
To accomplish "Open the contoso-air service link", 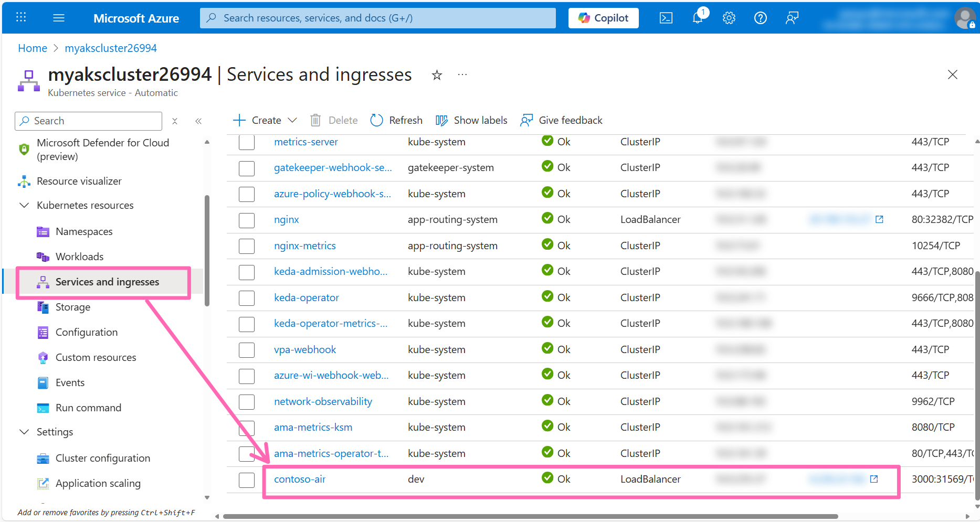I will pos(300,479).
